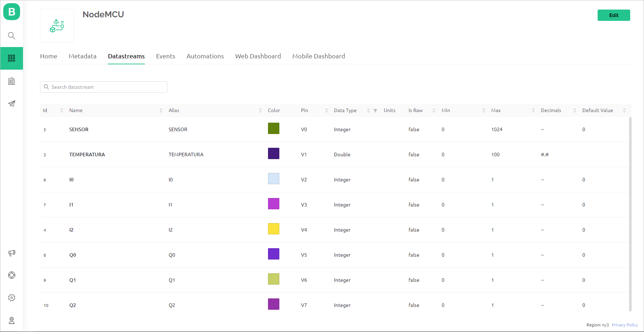The height and width of the screenshot is (332, 644).
Task: Open the search icon in sidebar
Action: pos(12,36)
